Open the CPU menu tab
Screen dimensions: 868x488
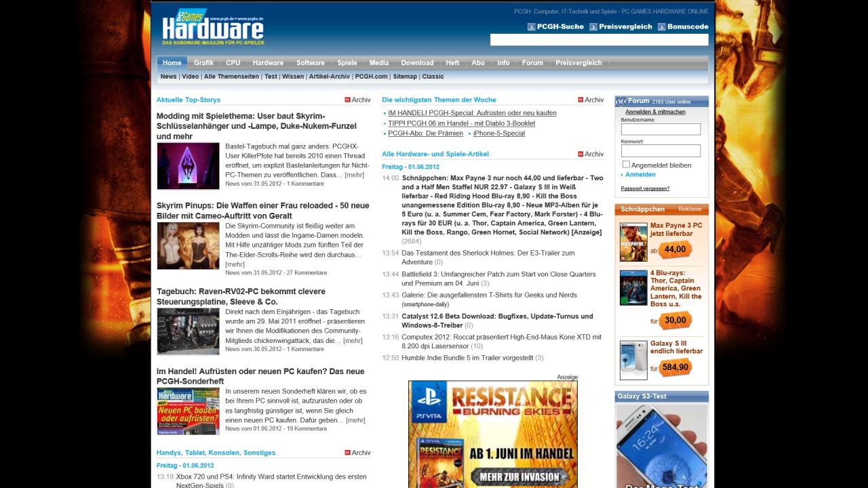[233, 63]
